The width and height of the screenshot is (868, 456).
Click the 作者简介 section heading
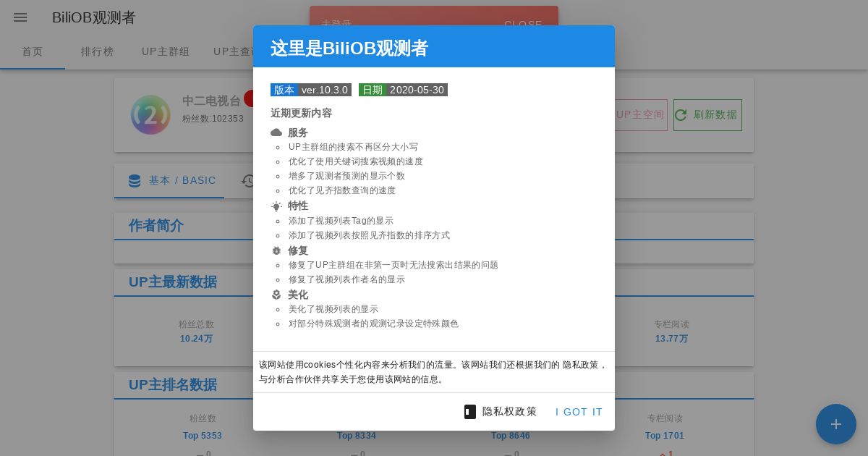[x=156, y=225]
